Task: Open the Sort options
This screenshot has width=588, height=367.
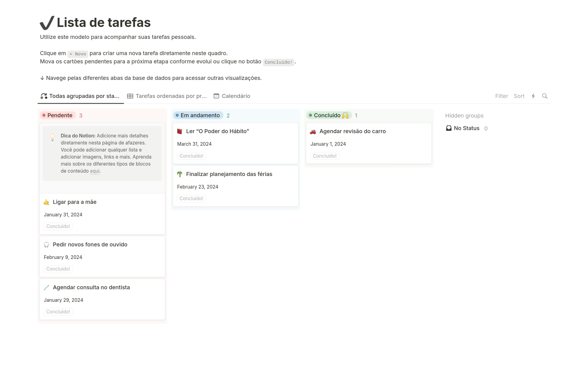Action: (x=519, y=96)
